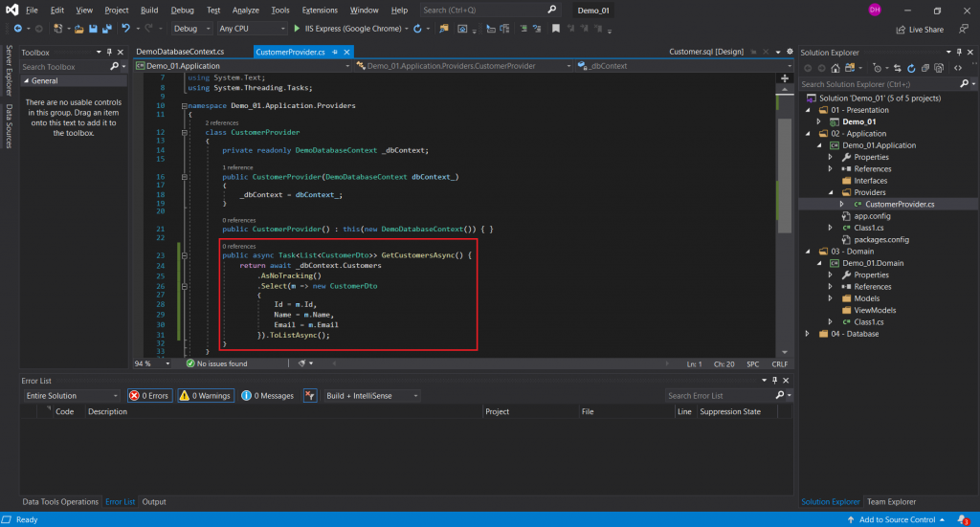Open the Build menu
980x527 pixels.
tap(148, 10)
